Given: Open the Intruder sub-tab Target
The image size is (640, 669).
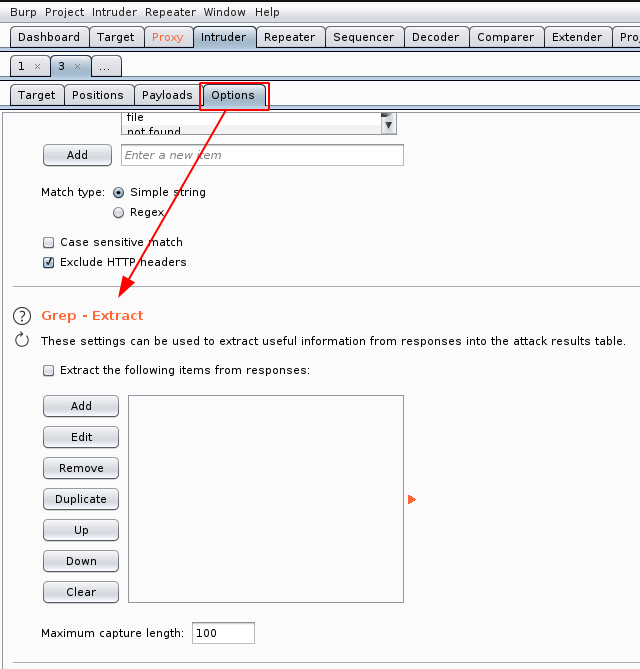Looking at the screenshot, I should pyautogui.click(x=37, y=95).
